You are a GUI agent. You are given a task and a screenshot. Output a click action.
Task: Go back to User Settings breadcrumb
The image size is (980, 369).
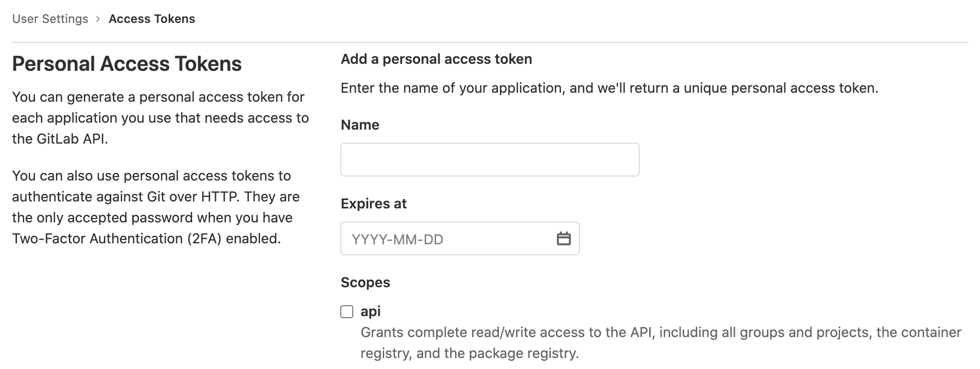[x=50, y=19]
